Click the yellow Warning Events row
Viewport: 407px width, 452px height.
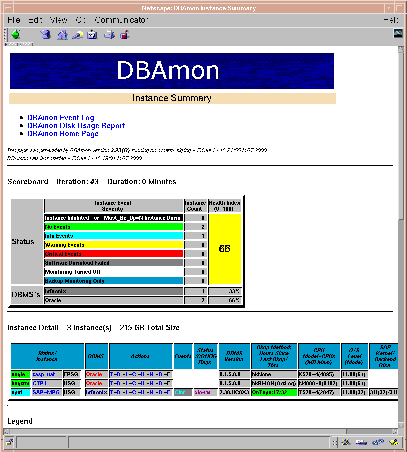(x=114, y=245)
